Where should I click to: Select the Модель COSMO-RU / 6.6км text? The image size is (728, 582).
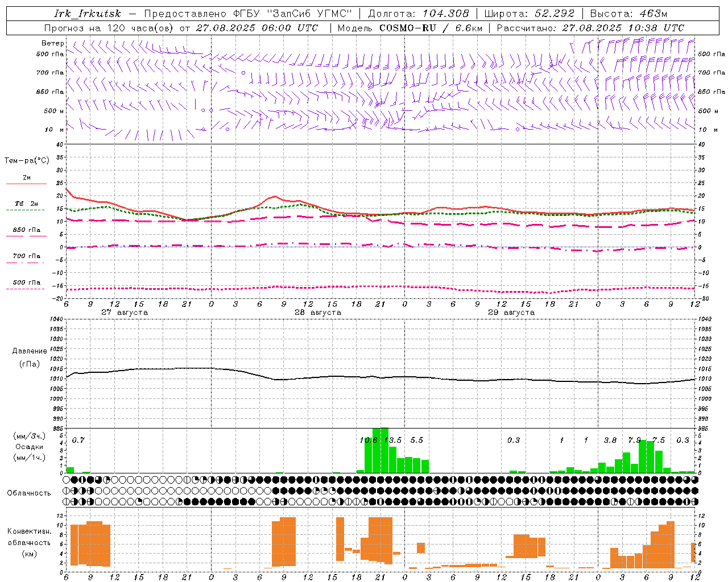point(409,28)
